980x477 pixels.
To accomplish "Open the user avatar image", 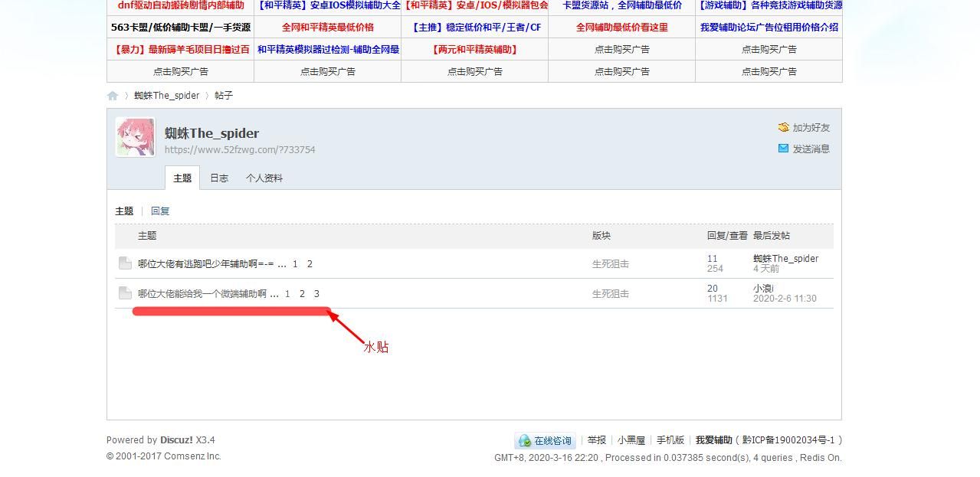I will coord(136,137).
